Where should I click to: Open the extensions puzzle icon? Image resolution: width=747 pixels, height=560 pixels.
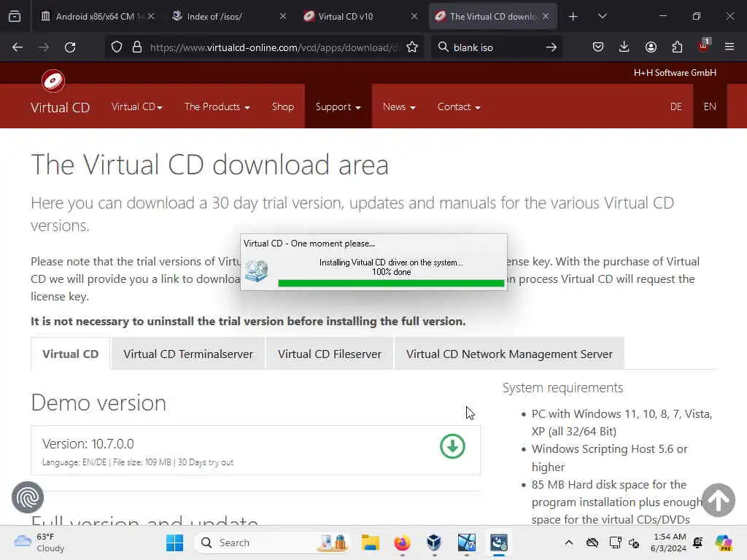click(677, 47)
